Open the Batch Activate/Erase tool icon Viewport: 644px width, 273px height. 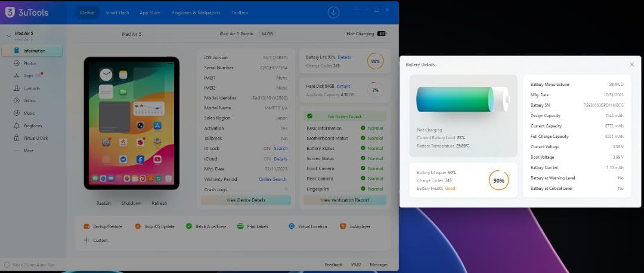pyautogui.click(x=189, y=226)
